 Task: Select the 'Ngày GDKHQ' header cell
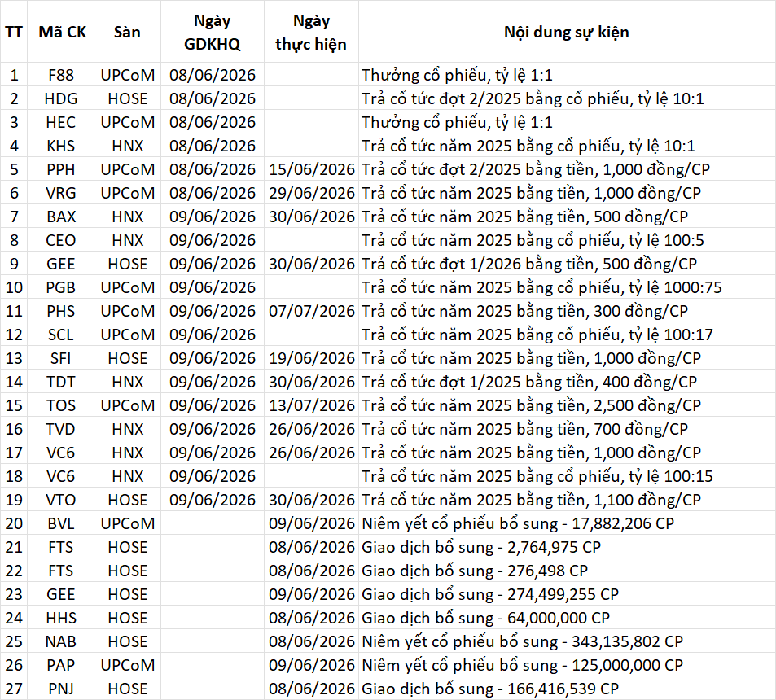tap(213, 33)
